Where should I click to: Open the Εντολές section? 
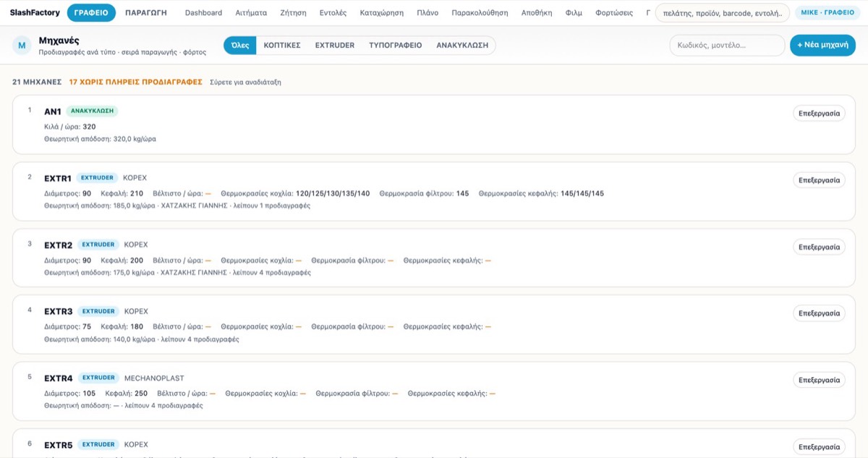(x=333, y=13)
